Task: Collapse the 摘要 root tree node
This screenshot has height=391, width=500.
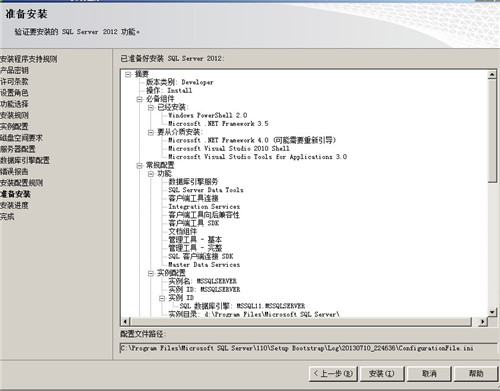Action: (128, 74)
